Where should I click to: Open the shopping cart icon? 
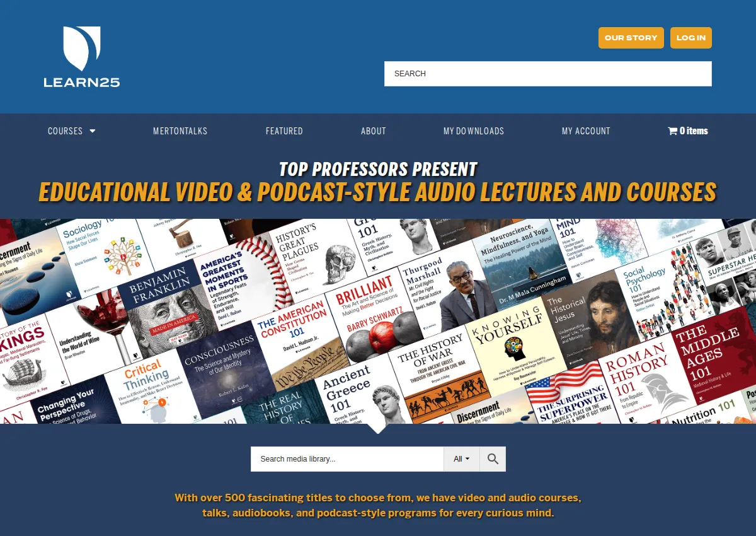coord(672,131)
